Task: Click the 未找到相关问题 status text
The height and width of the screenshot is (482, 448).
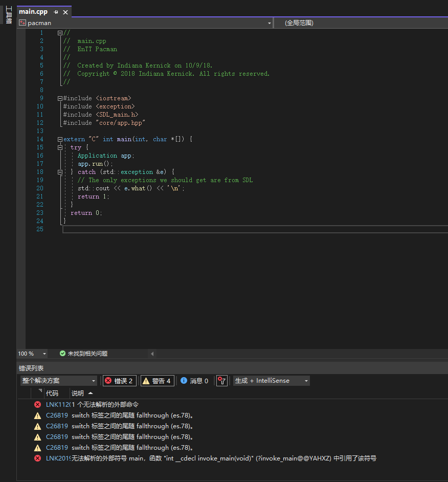Action: coord(87,354)
